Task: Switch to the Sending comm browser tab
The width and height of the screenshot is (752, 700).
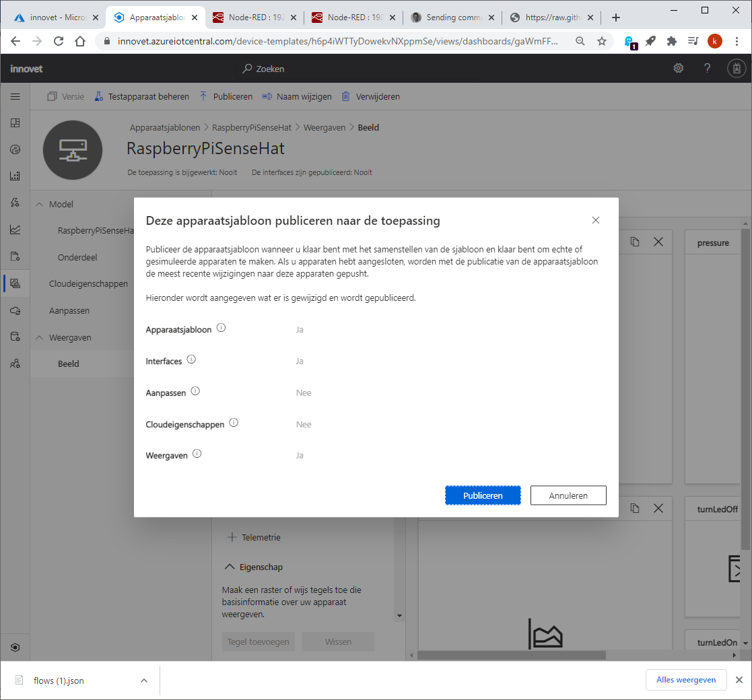Action: click(x=453, y=17)
